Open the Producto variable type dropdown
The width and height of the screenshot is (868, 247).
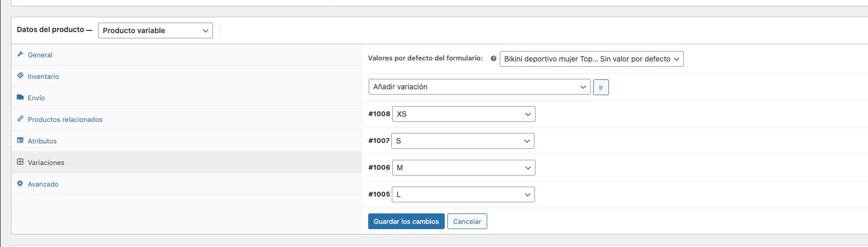155,30
